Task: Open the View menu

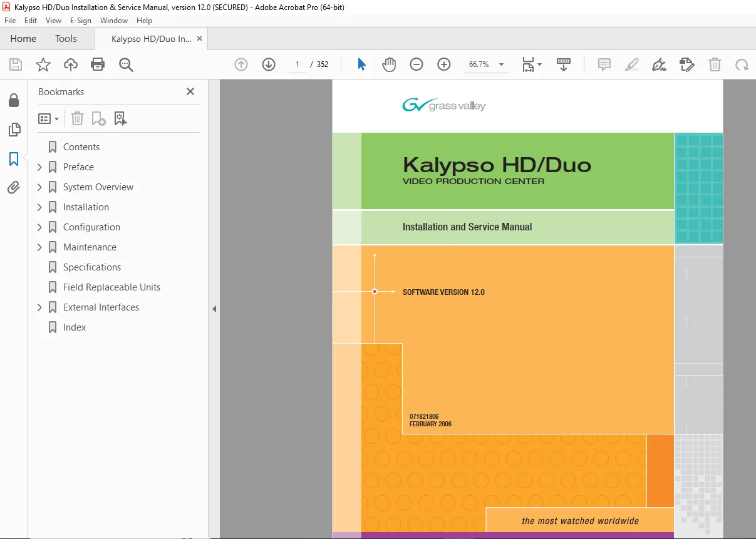Action: 53,21
